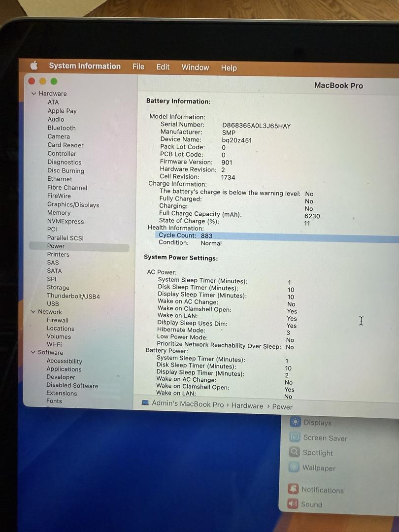Select Diagnostics in the sidebar
The height and width of the screenshot is (532, 399).
pyautogui.click(x=65, y=162)
